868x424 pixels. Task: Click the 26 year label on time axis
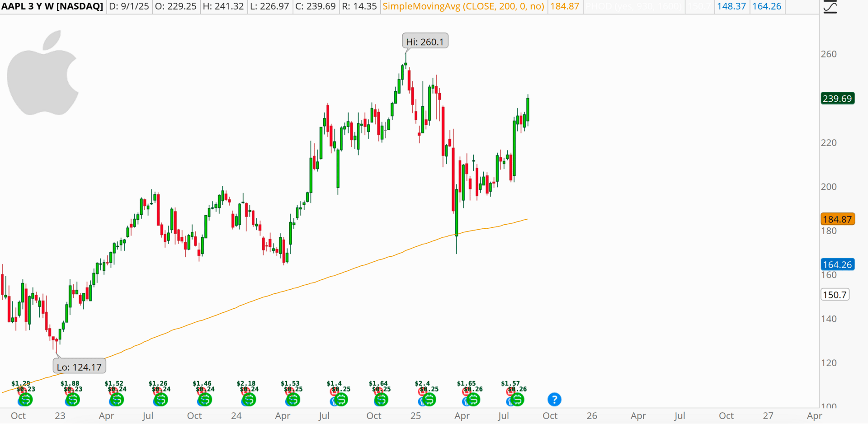[592, 416]
